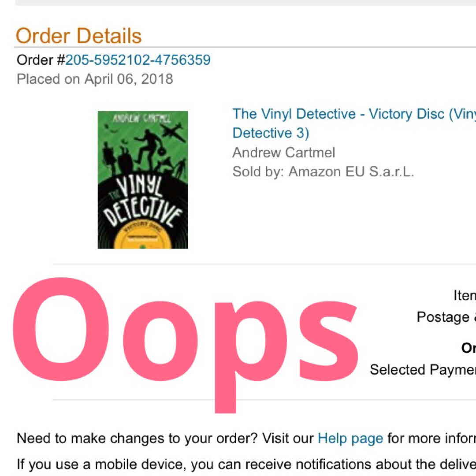
Task: Click the Selected Payment label
Action: pyautogui.click(x=423, y=370)
